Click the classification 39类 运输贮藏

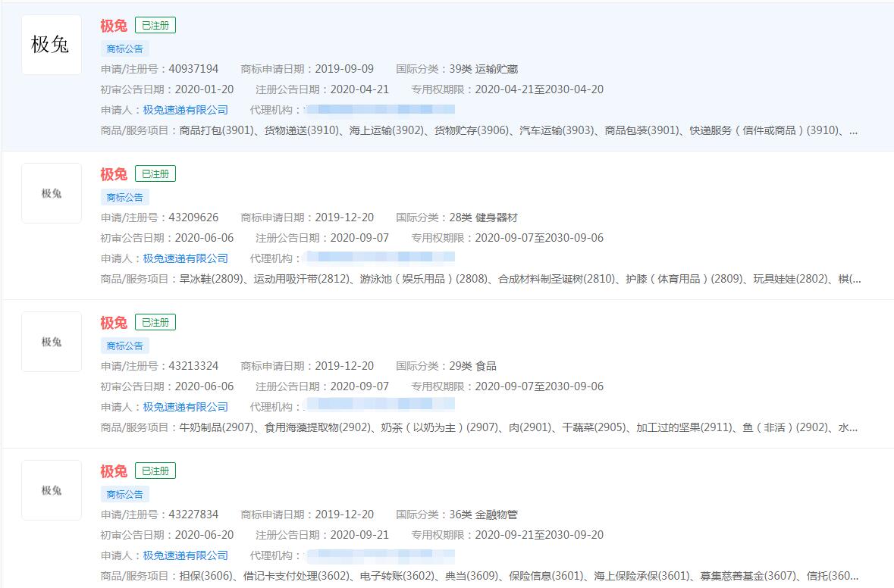pyautogui.click(x=484, y=69)
